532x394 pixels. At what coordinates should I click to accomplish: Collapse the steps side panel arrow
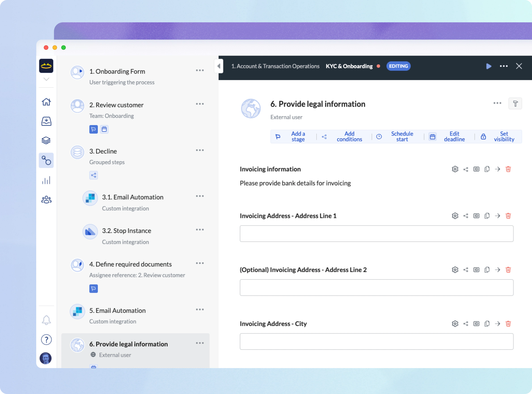coord(219,66)
